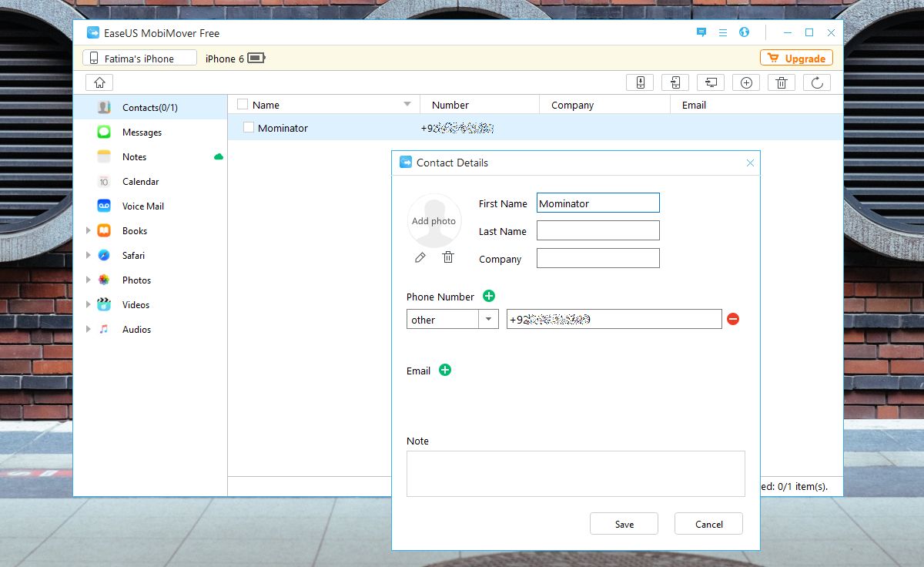924x567 pixels.
Task: Click the Company column header
Action: 605,104
